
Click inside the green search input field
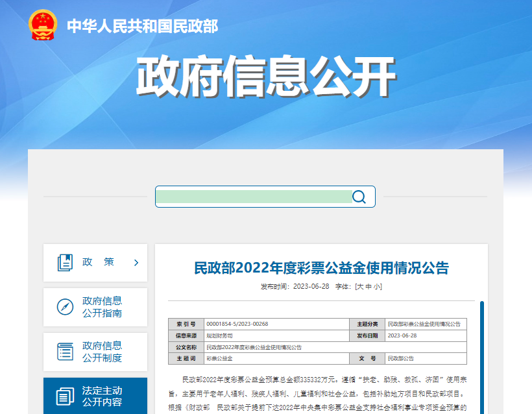pyautogui.click(x=254, y=197)
